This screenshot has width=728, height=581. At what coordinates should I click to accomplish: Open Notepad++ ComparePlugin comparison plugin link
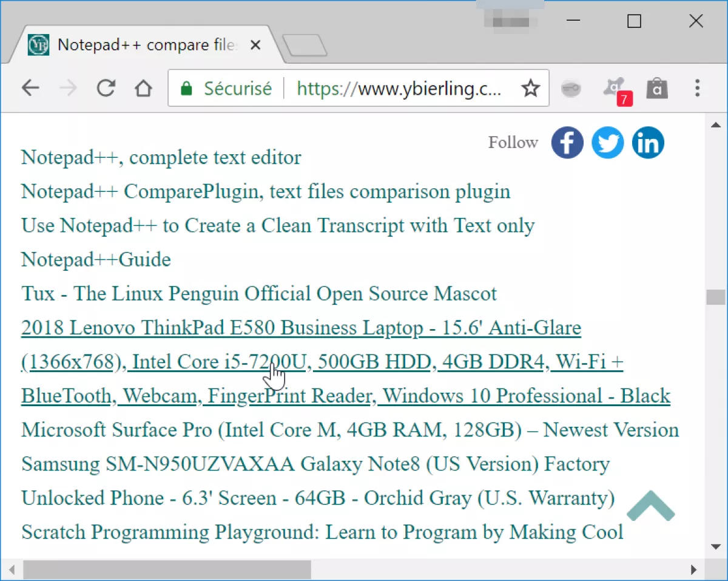[x=266, y=192]
